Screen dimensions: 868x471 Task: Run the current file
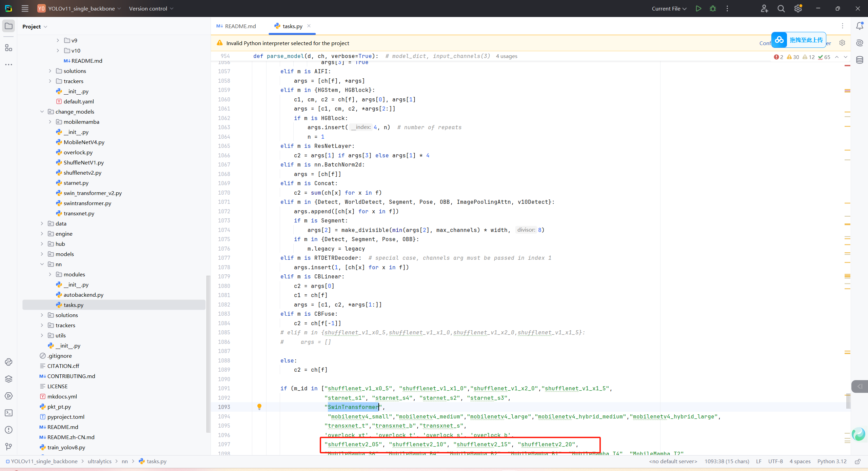(698, 8)
